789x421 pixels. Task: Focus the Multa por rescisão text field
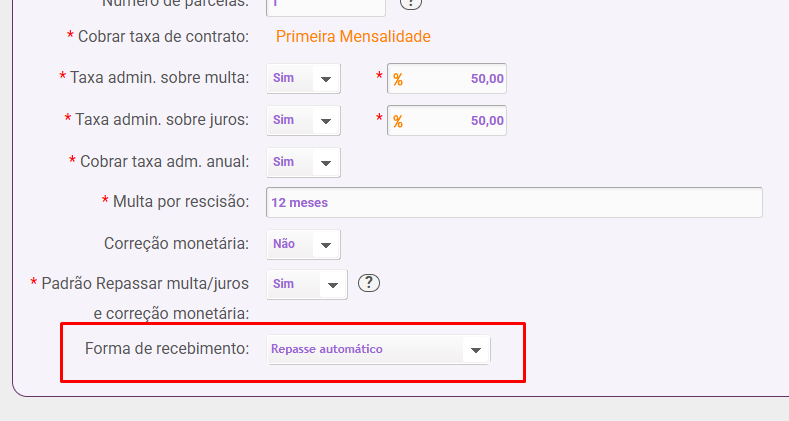[x=514, y=202]
